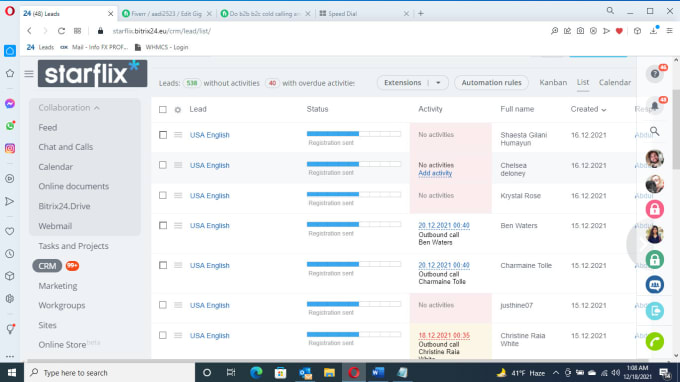
Task: Open WhatsApp in Opera sidebar
Action: [10, 126]
